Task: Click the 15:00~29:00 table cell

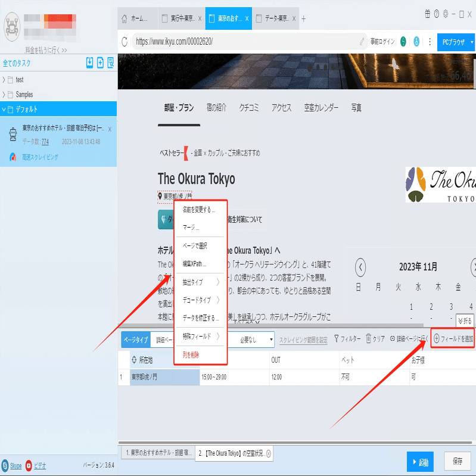Action: point(235,377)
